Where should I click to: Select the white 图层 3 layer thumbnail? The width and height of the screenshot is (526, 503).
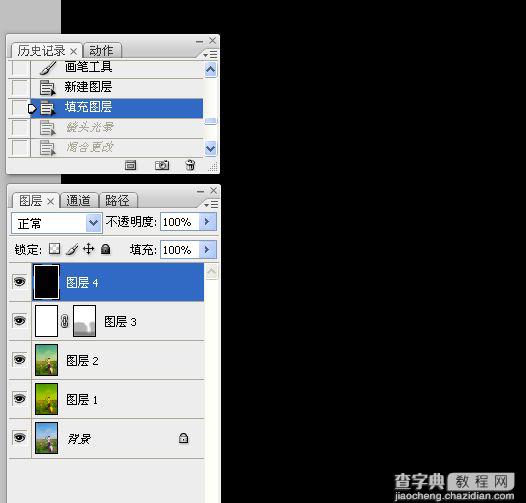46,321
